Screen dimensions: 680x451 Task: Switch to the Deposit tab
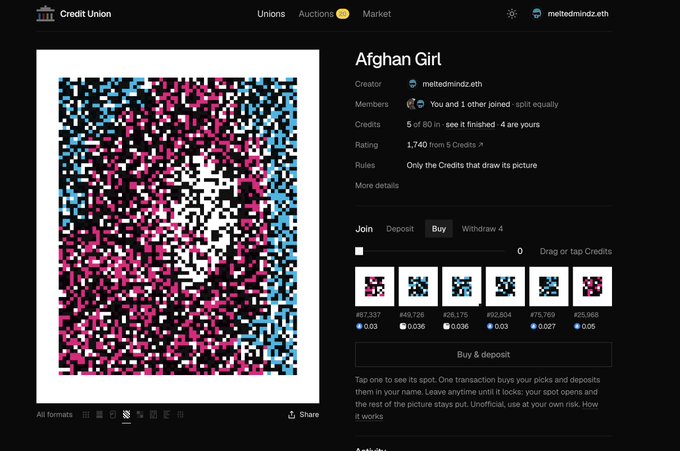(400, 229)
